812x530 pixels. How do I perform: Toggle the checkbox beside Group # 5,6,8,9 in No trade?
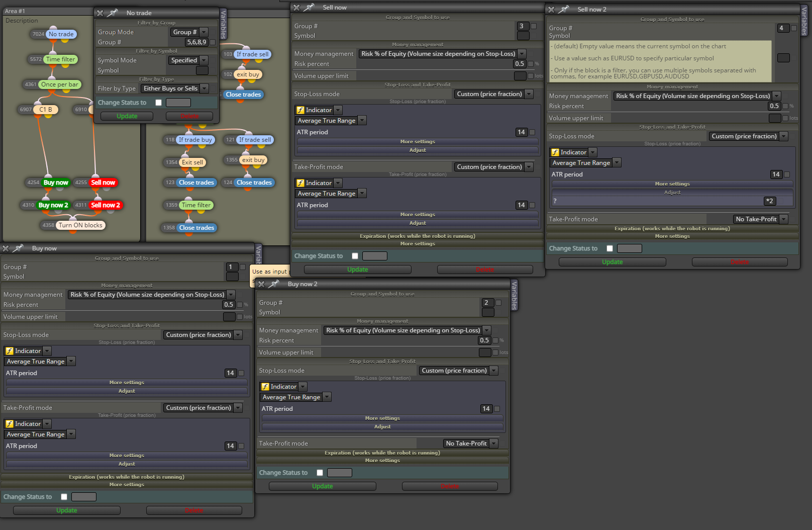pos(213,42)
